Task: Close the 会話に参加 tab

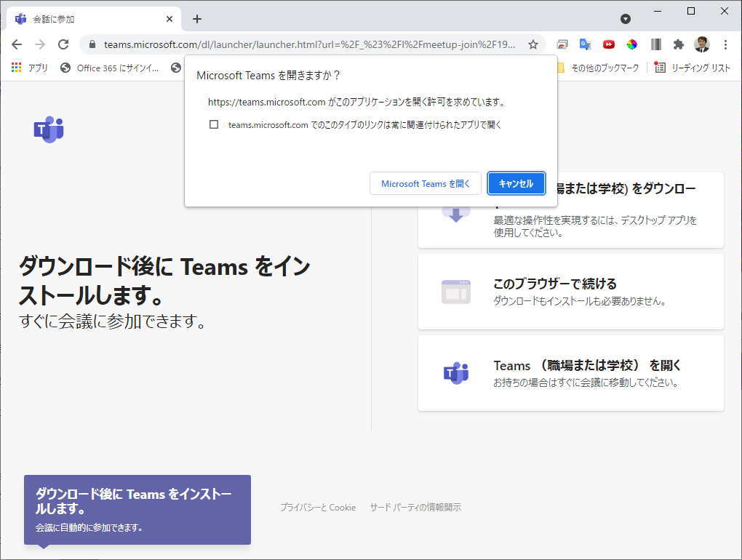Action: click(169, 19)
